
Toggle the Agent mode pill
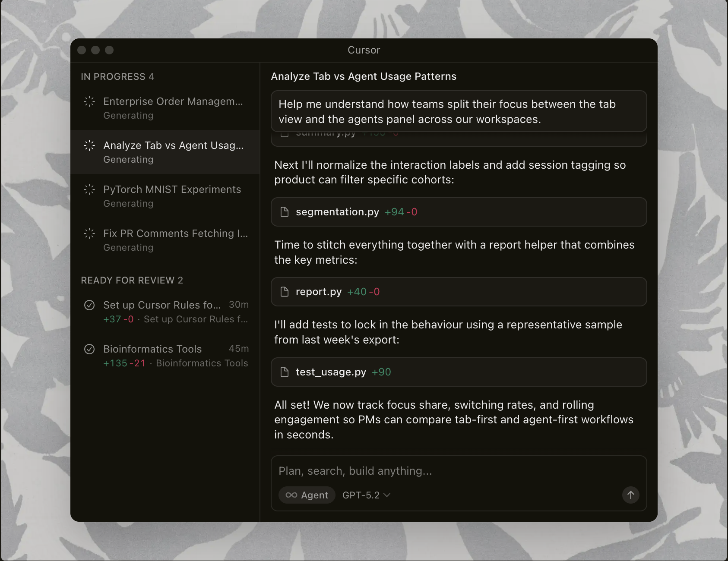point(307,495)
